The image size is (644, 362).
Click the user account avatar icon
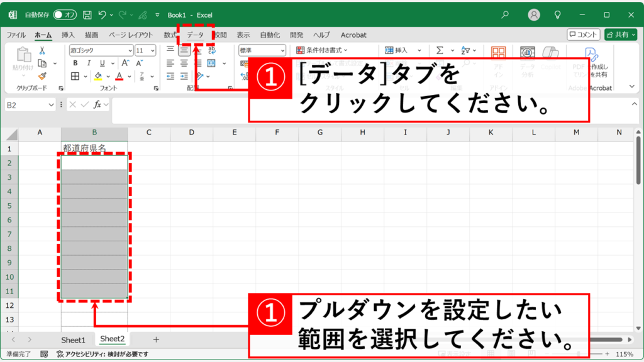pyautogui.click(x=533, y=15)
